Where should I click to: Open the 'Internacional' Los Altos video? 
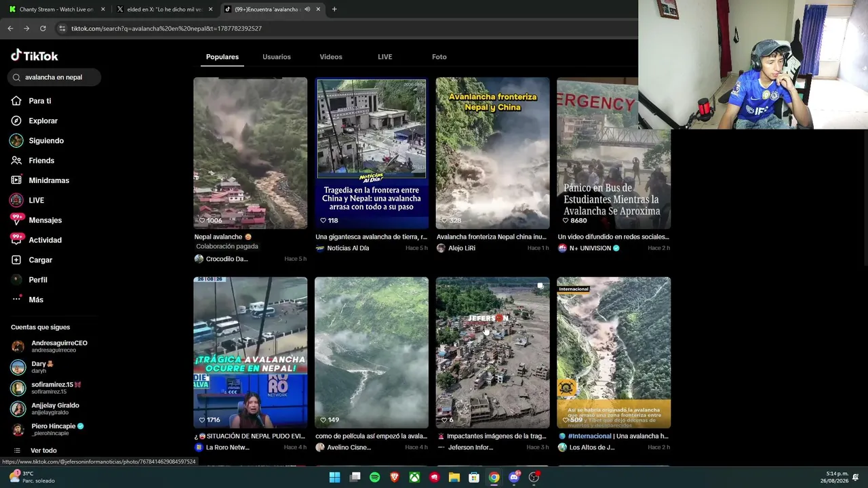(614, 352)
